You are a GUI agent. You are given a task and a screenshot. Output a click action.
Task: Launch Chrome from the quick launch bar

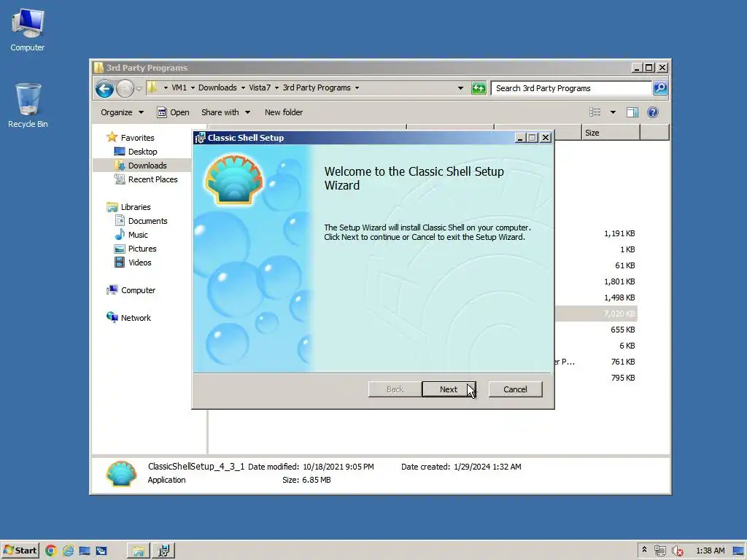click(50, 551)
